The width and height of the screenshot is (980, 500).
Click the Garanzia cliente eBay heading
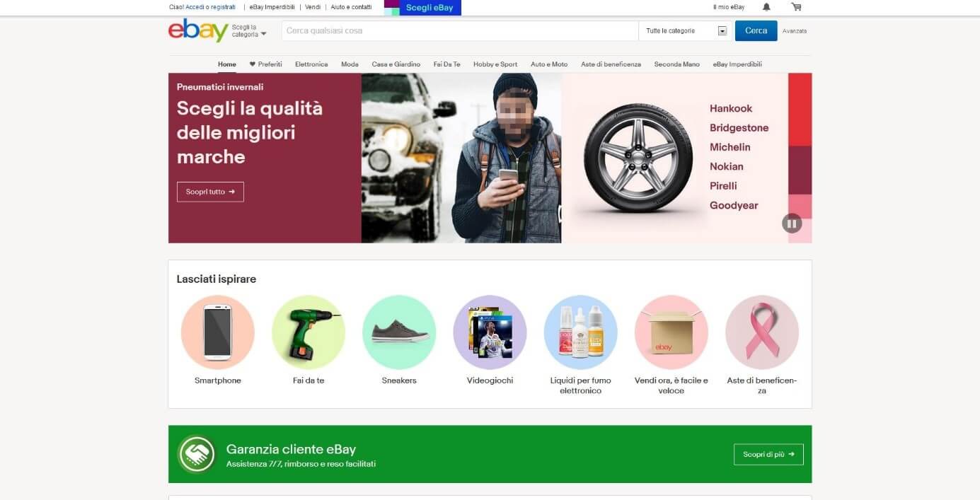[291, 449]
